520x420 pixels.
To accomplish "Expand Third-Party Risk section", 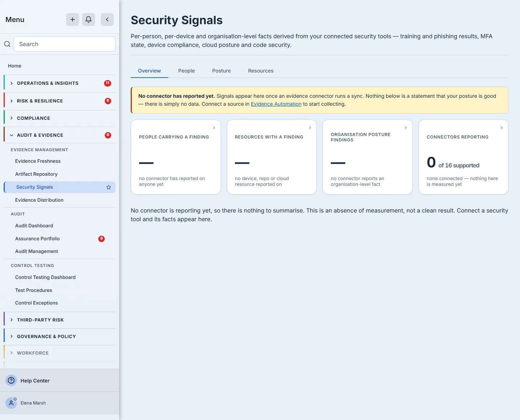I will pyautogui.click(x=60, y=320).
